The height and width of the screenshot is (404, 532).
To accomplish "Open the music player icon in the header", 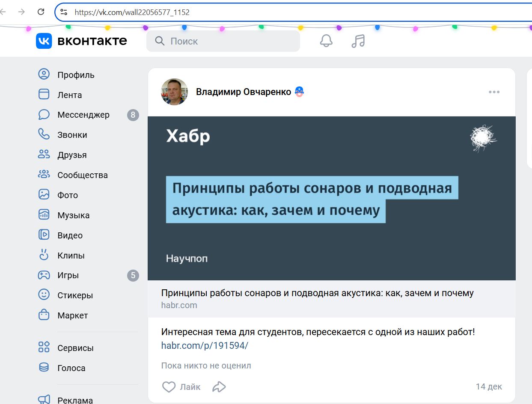I will [358, 40].
